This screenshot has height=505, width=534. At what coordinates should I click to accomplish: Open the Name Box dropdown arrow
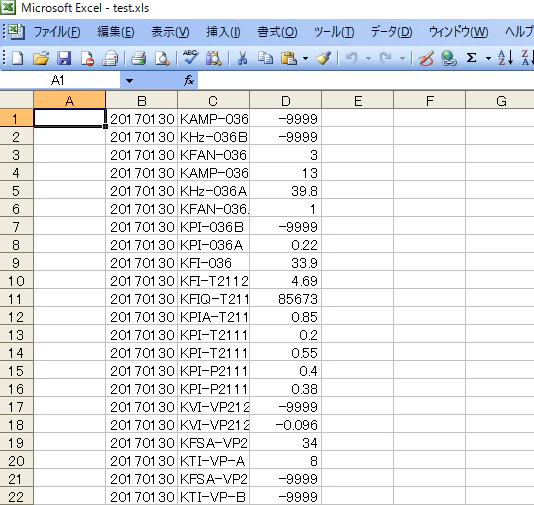129,81
